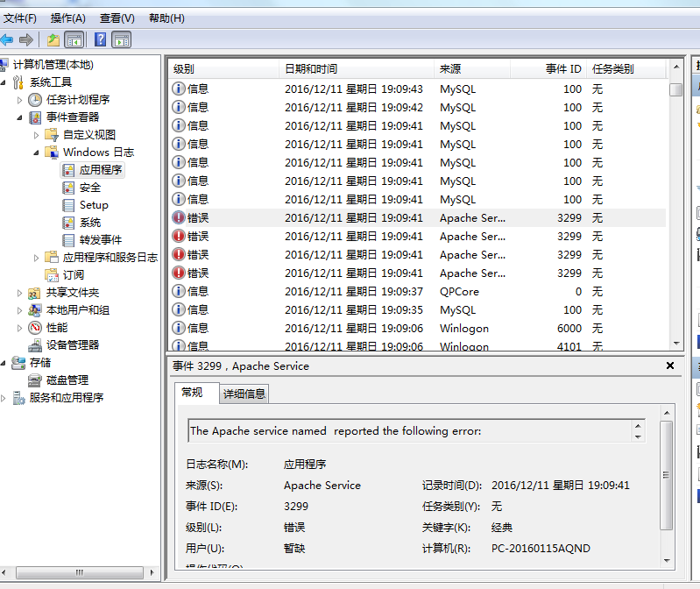Screen dimensions: 700x589
Task: Click the Event Viewer icon in tree
Action: [35, 117]
